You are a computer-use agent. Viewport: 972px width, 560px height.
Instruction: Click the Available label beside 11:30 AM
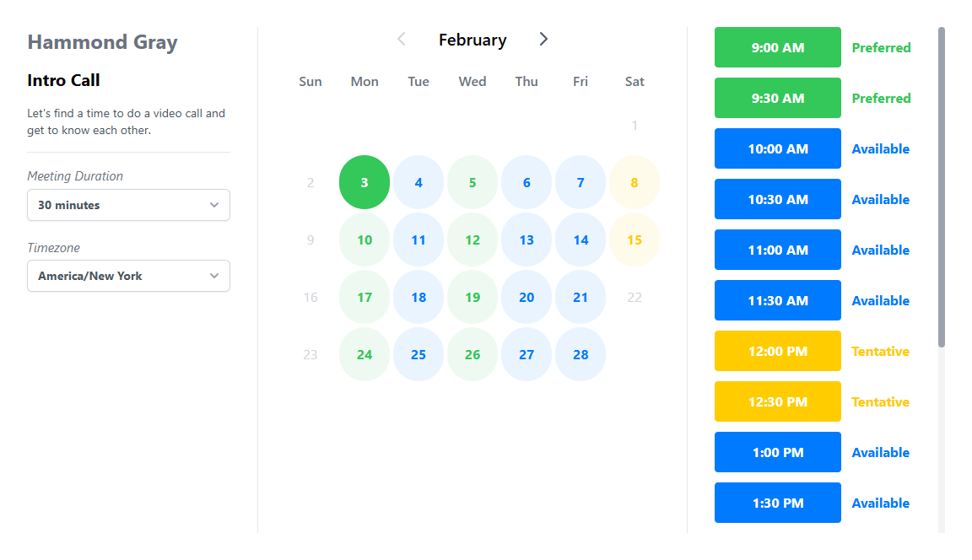[880, 300]
